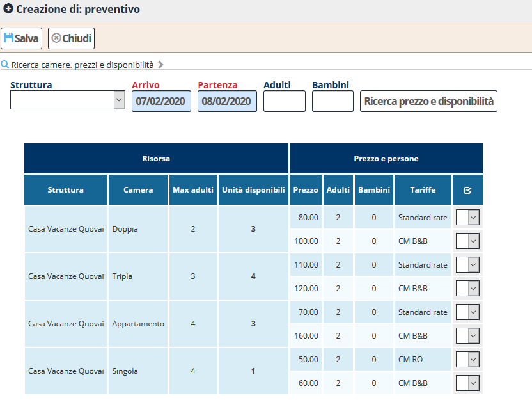Screen dimensions: 532x400
Task: Open the Struttura dropdown
Action: pyautogui.click(x=68, y=100)
